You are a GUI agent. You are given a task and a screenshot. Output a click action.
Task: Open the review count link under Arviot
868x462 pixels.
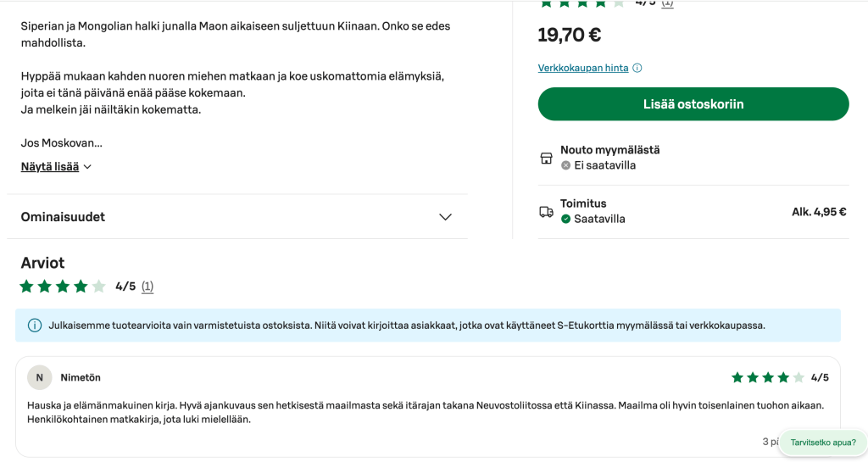(147, 287)
